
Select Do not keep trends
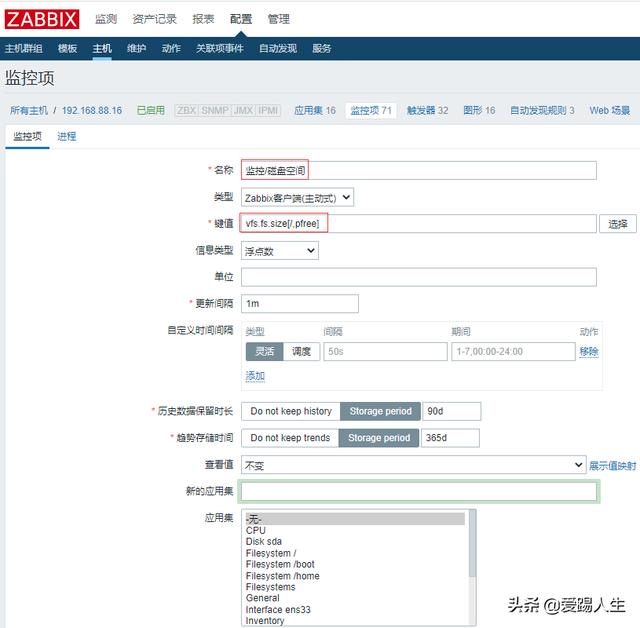tap(290, 438)
